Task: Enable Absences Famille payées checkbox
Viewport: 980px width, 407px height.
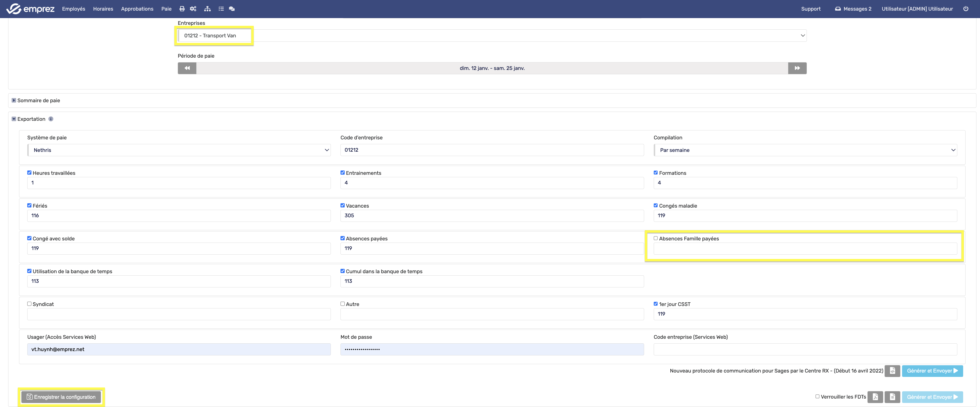Action: click(x=655, y=238)
